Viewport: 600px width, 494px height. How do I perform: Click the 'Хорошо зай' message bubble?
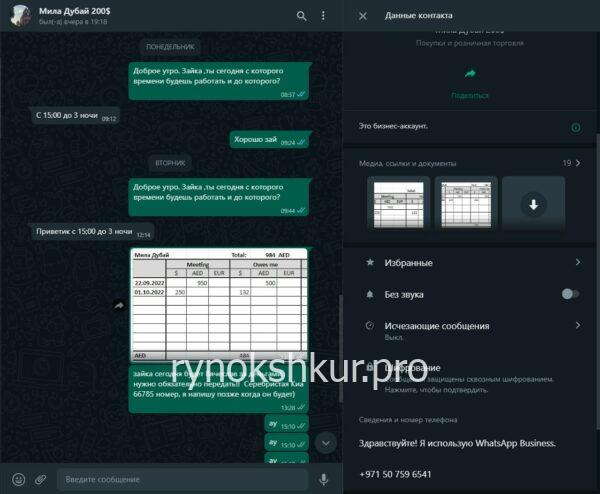(x=269, y=140)
